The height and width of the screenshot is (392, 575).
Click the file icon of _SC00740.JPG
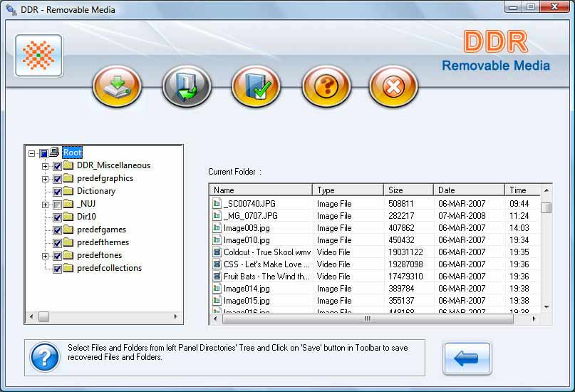coord(217,203)
